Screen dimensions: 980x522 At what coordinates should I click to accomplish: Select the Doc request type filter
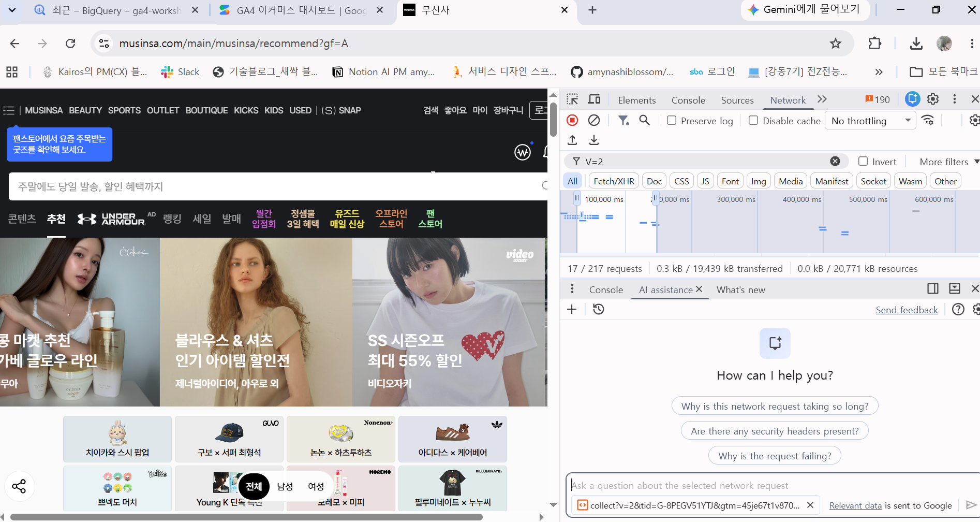pyautogui.click(x=654, y=181)
